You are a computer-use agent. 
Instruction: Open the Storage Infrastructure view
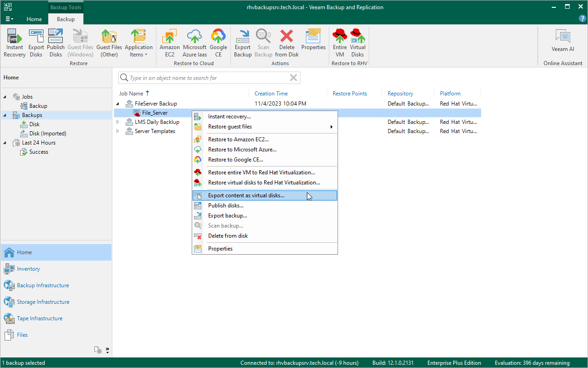(56, 302)
